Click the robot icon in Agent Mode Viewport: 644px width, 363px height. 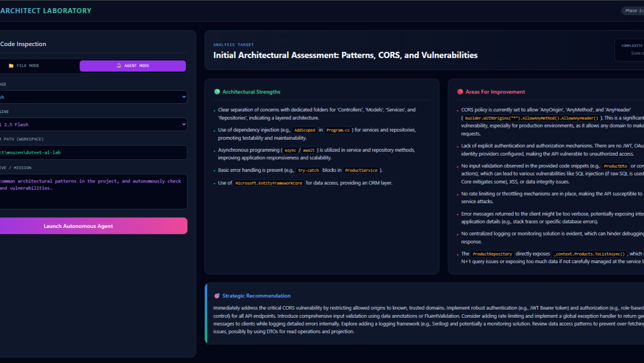(118, 66)
